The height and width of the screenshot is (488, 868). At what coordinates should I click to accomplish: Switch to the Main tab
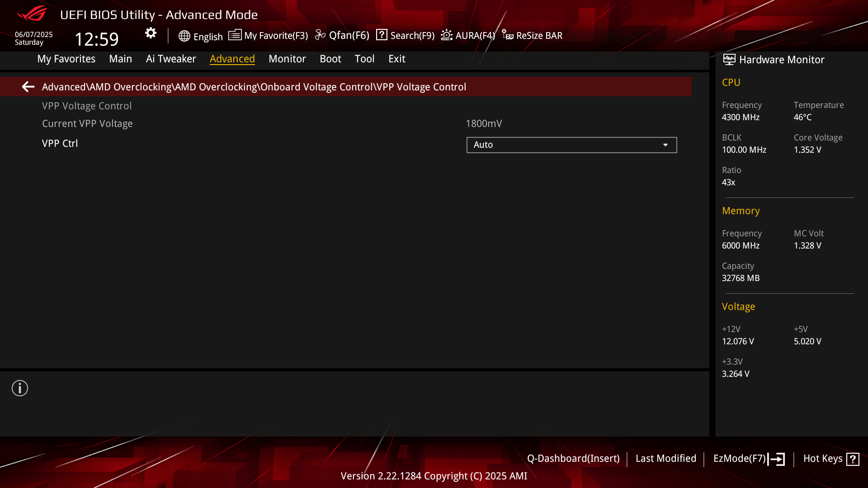120,59
